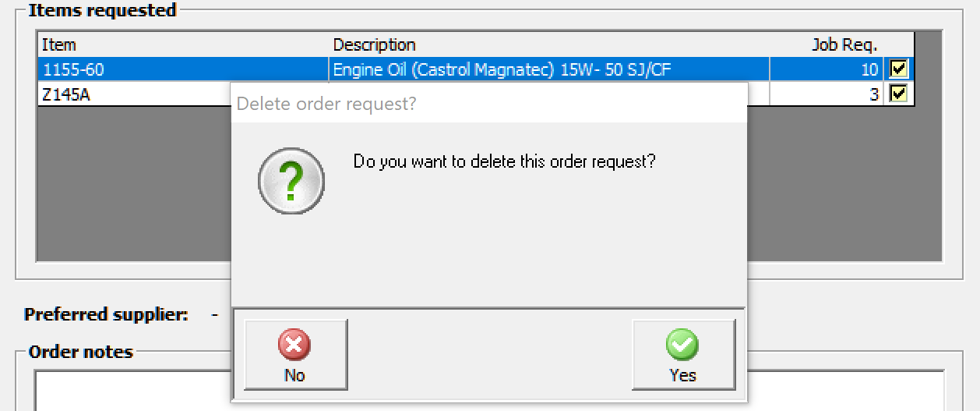The height and width of the screenshot is (411, 980).
Task: Untick the checkbox for item Z145A
Action: (x=899, y=94)
